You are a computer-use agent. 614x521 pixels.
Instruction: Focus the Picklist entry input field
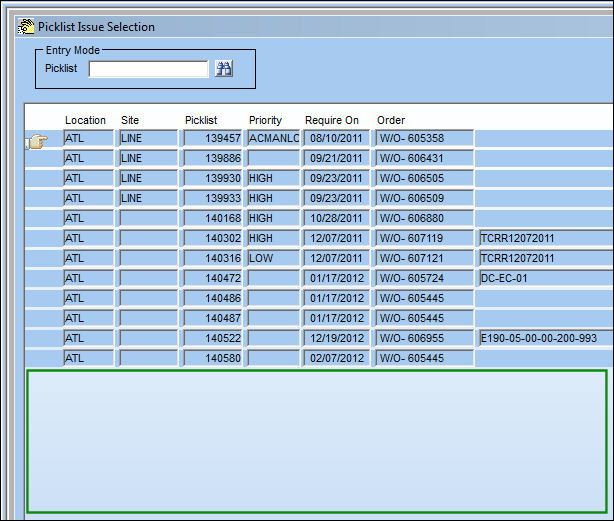click(x=148, y=69)
